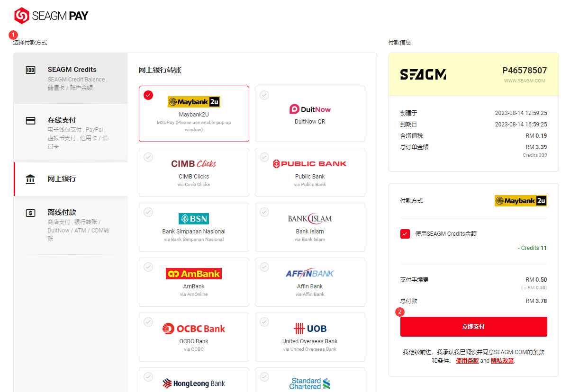
Task: Click the M2UPay enable pop up note
Action: (x=194, y=126)
